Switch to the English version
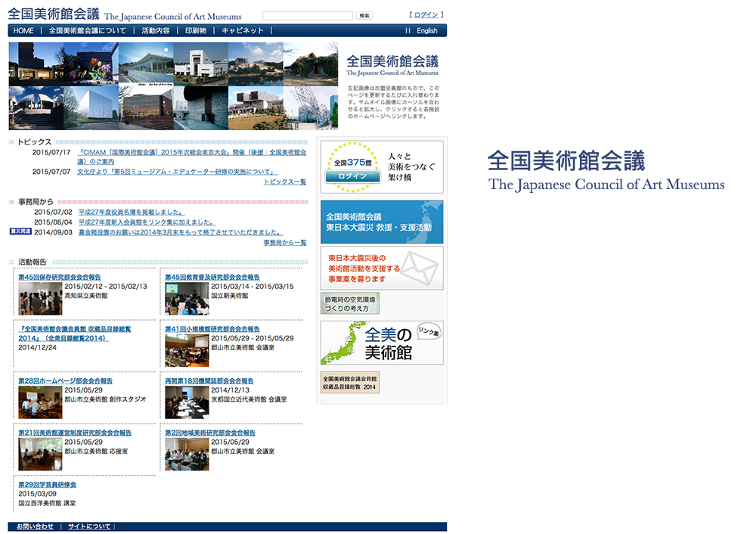Image resolution: width=756 pixels, height=534 pixels. tap(426, 30)
